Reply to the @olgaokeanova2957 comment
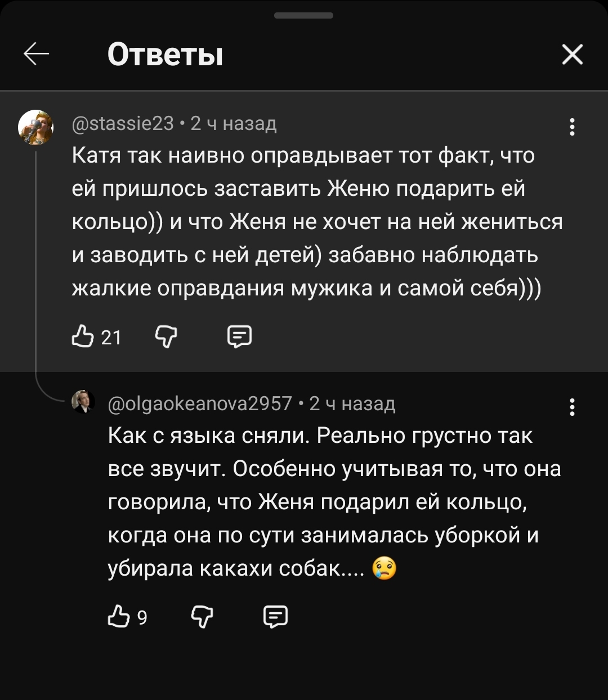This screenshot has height=700, width=608. tap(276, 617)
